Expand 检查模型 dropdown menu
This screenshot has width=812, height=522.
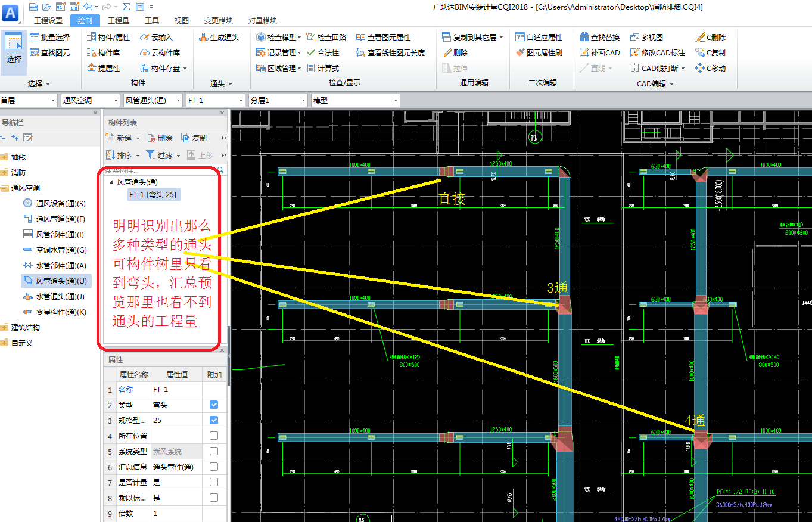click(x=300, y=37)
